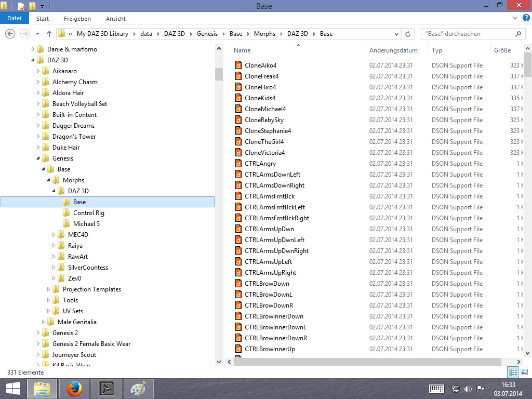The height and width of the screenshot is (399, 532).
Task: Expand the MEC4D folder node
Action: click(54, 235)
